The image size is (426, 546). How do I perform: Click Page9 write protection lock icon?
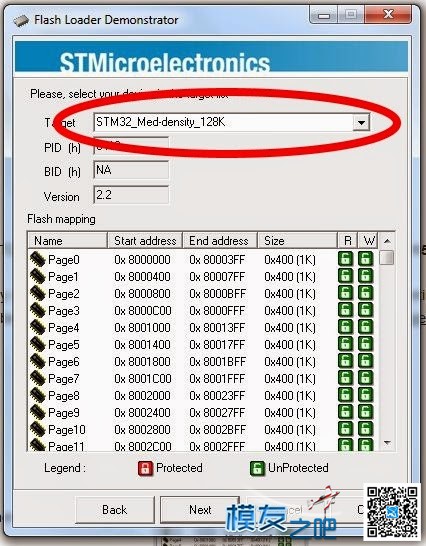click(x=366, y=413)
